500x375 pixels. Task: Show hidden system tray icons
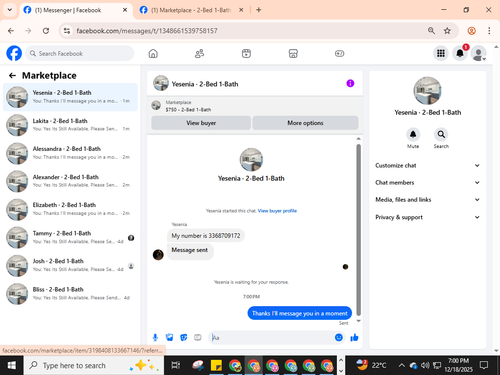(x=402, y=365)
